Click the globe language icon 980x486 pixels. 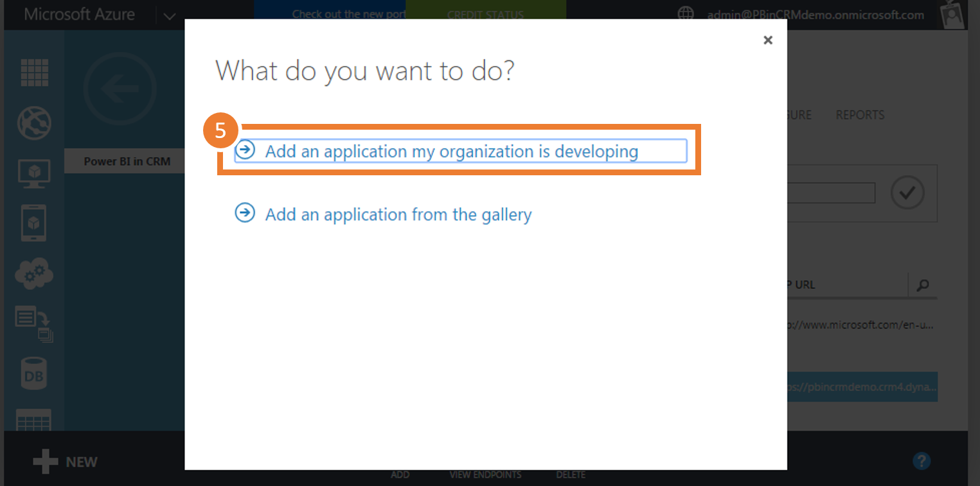tap(686, 15)
